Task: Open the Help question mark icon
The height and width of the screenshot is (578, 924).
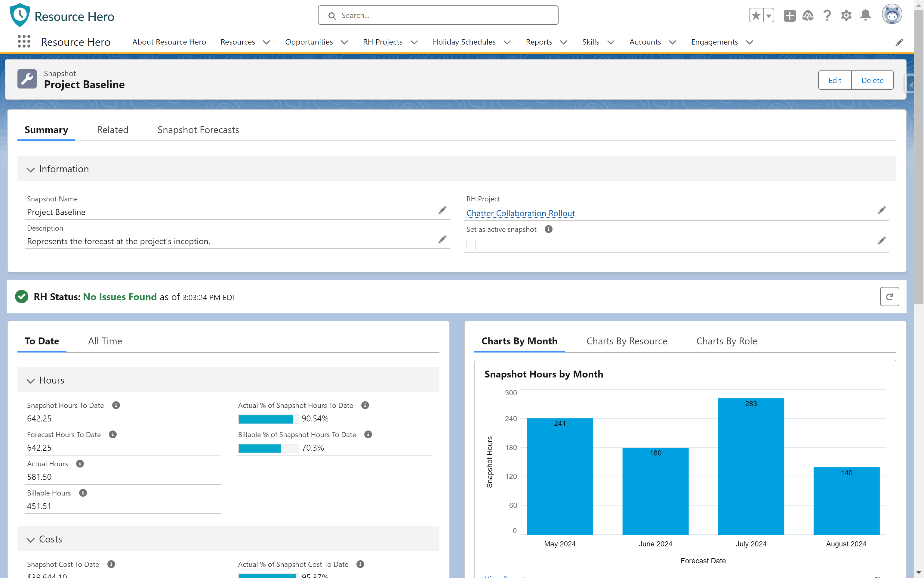Action: click(827, 15)
